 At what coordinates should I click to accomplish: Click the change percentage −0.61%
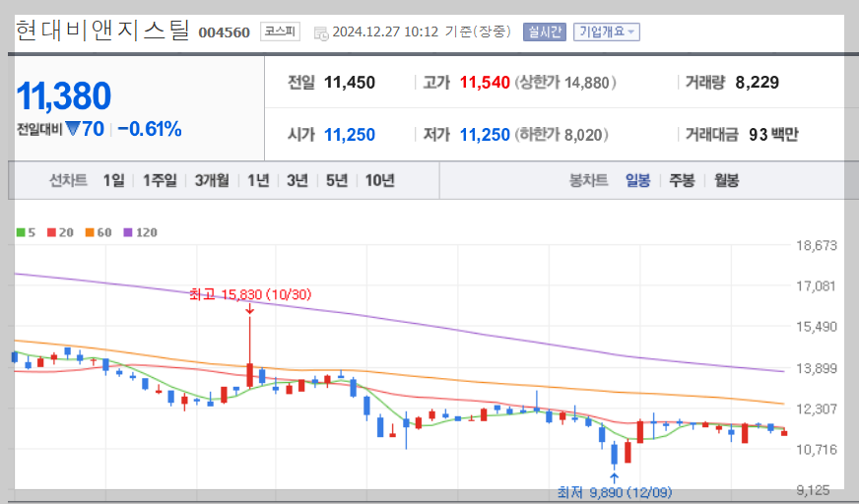click(x=150, y=129)
